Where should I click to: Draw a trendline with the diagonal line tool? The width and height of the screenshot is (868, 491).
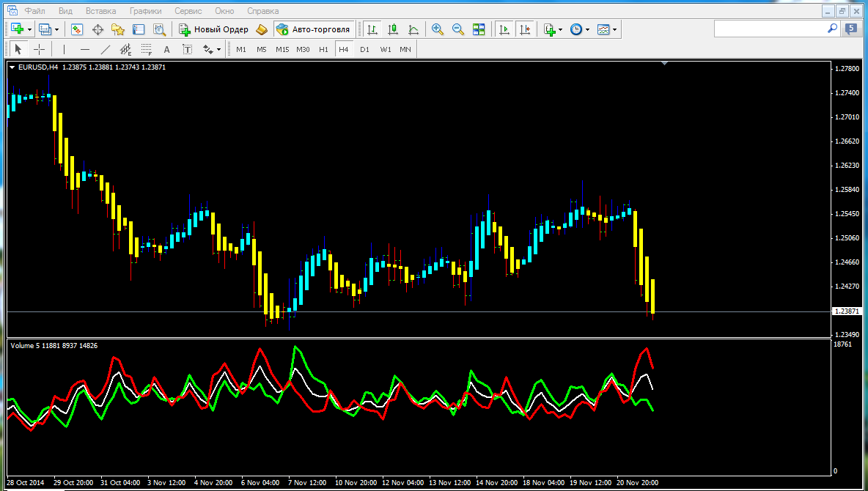click(105, 49)
